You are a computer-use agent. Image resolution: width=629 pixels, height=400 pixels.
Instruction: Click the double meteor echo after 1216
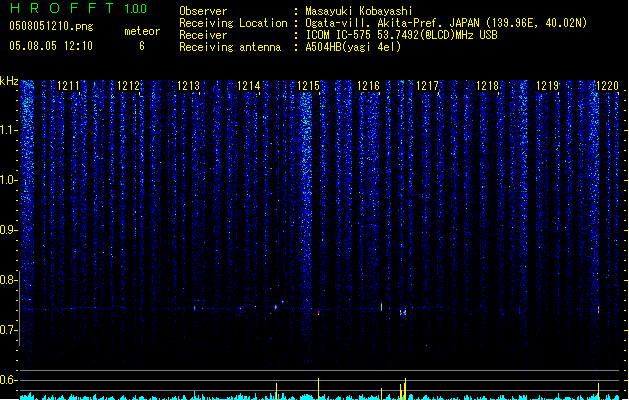coord(403,312)
